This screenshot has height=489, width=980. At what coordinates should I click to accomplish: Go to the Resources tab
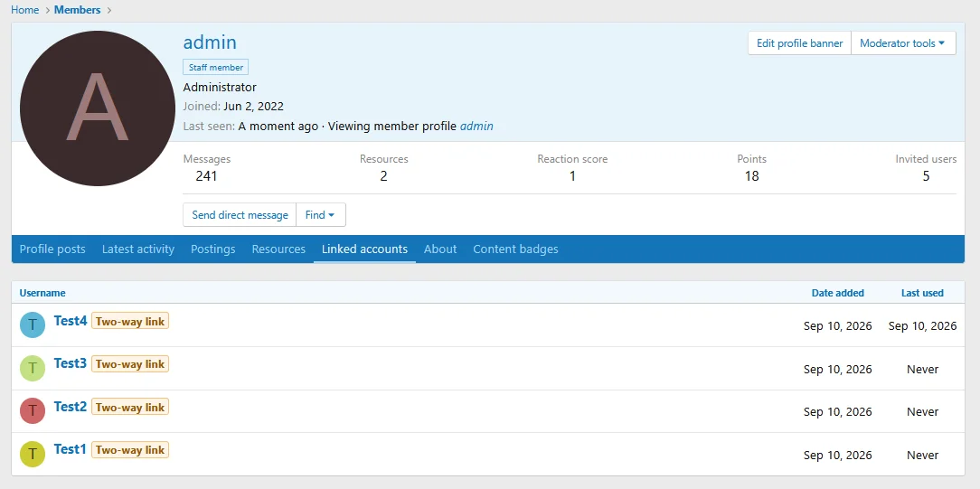tap(278, 249)
